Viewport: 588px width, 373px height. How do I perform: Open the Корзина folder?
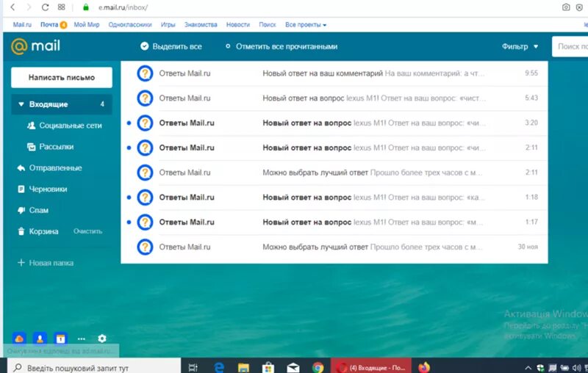pos(38,231)
